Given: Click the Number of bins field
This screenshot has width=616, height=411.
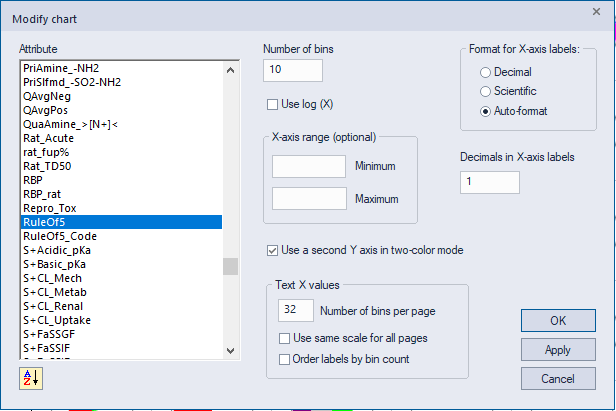Looking at the screenshot, I should coord(293,70).
